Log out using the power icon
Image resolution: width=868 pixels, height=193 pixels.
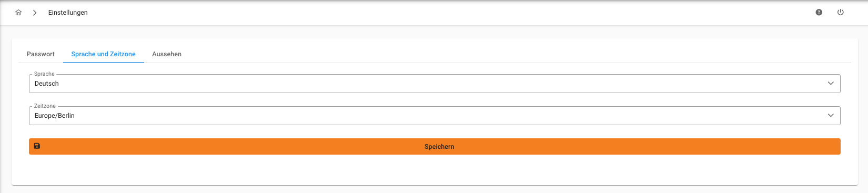841,13
